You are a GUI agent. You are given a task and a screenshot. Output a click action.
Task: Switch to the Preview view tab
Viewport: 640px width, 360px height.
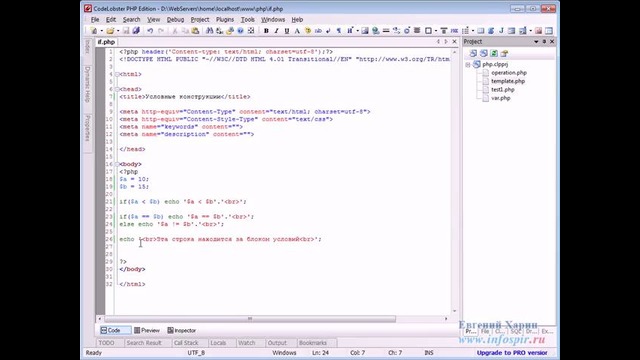pyautogui.click(x=147, y=330)
